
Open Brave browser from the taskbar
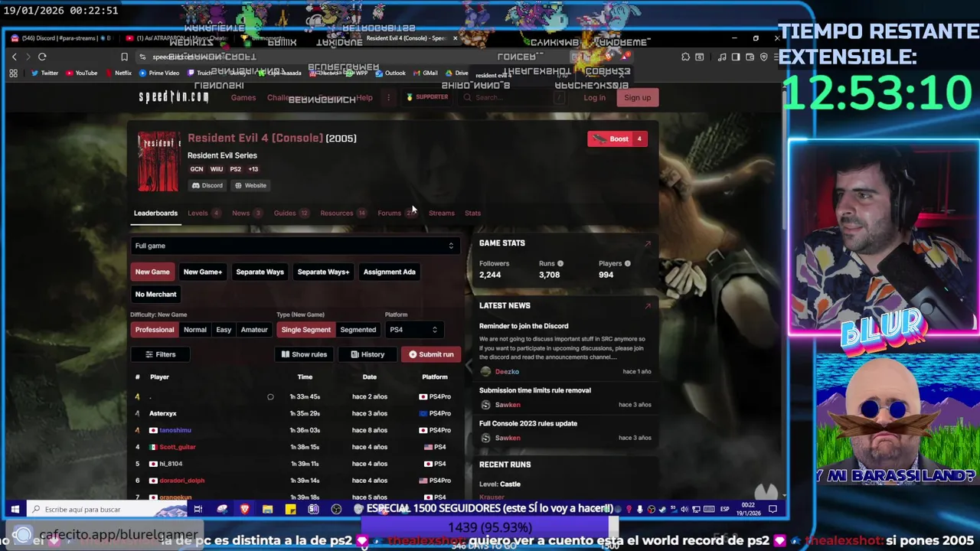click(x=244, y=509)
